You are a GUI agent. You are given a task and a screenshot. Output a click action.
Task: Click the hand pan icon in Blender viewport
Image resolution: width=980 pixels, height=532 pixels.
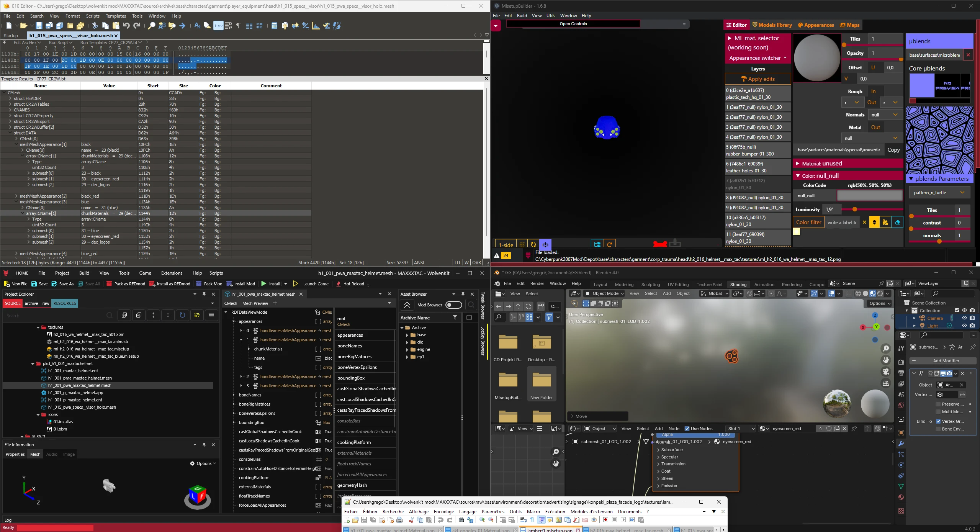point(886,360)
